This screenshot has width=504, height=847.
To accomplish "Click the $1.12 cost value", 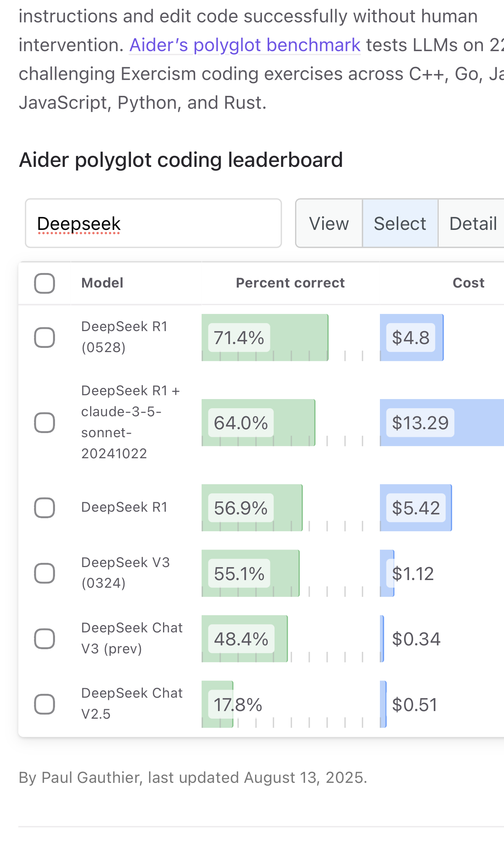I will pos(413,574).
